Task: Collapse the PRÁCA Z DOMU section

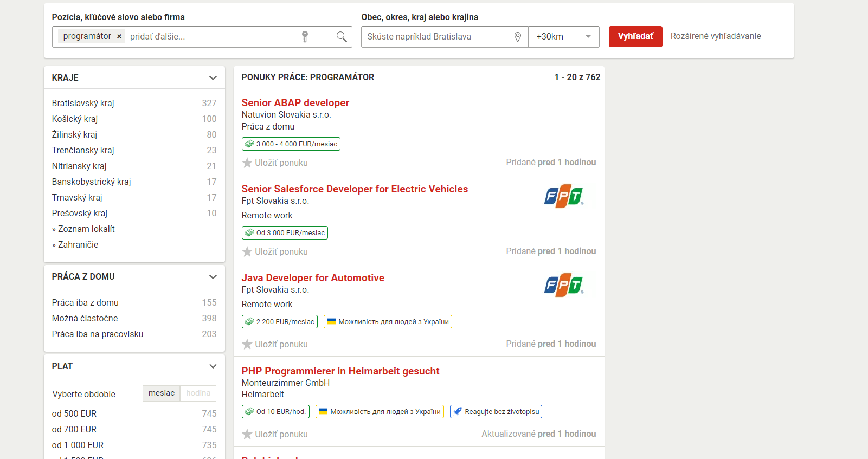Action: 213,277
